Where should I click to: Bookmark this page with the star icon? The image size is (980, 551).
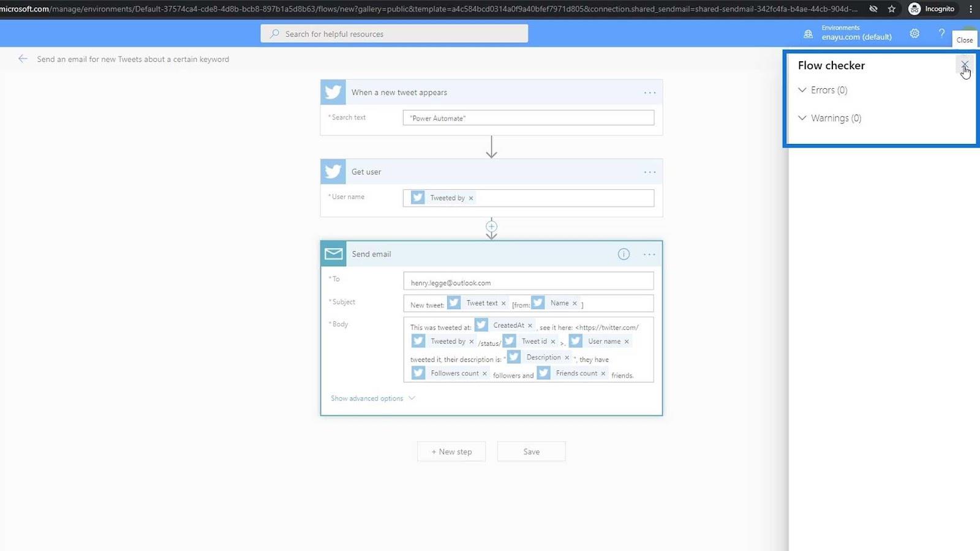(892, 9)
